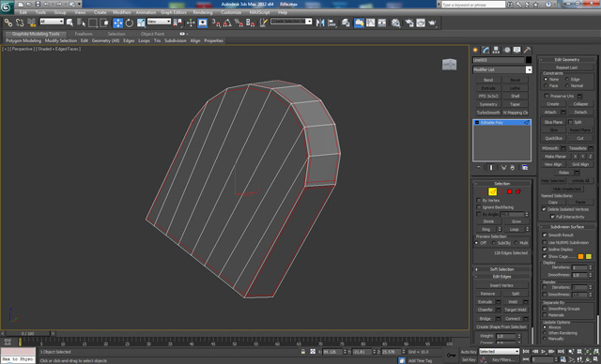The height and width of the screenshot is (364, 601).
Task: Toggle the Percent Snap button
Action: [x=239, y=23]
